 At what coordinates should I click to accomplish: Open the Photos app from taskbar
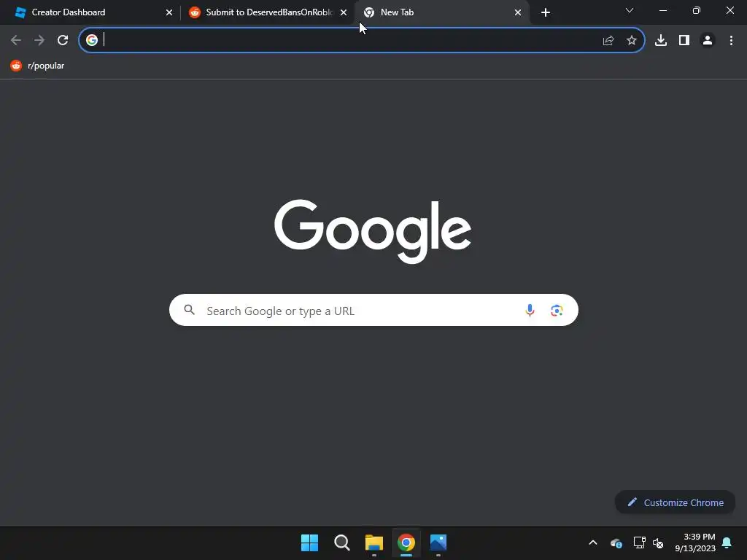click(x=438, y=542)
